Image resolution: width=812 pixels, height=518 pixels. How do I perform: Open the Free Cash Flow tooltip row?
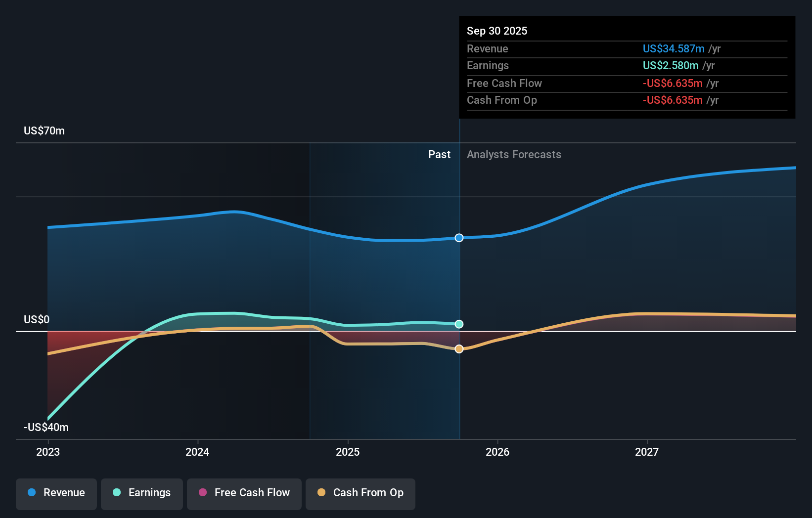point(504,83)
